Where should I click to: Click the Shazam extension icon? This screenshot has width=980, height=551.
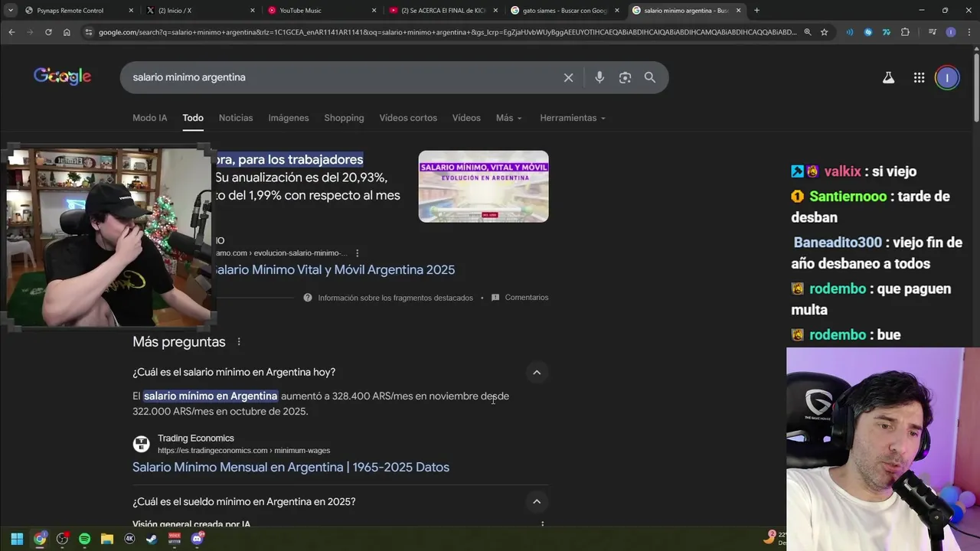(867, 32)
